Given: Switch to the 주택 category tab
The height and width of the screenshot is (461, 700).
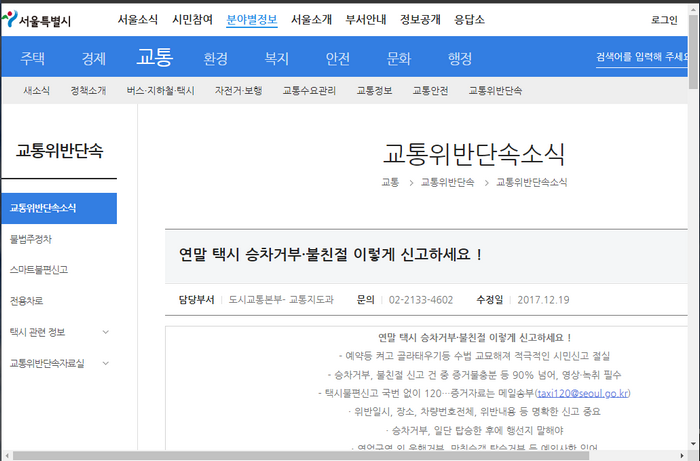Looking at the screenshot, I should 33,58.
